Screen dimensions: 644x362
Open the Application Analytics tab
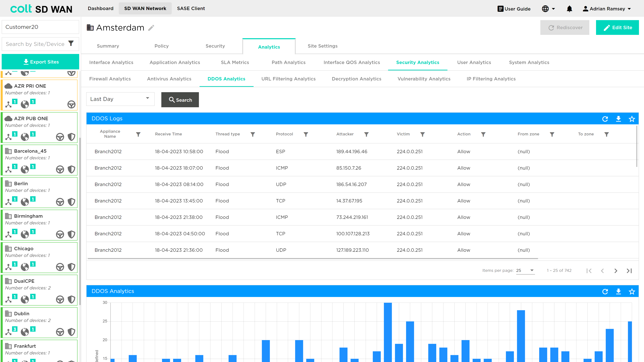[x=175, y=63]
